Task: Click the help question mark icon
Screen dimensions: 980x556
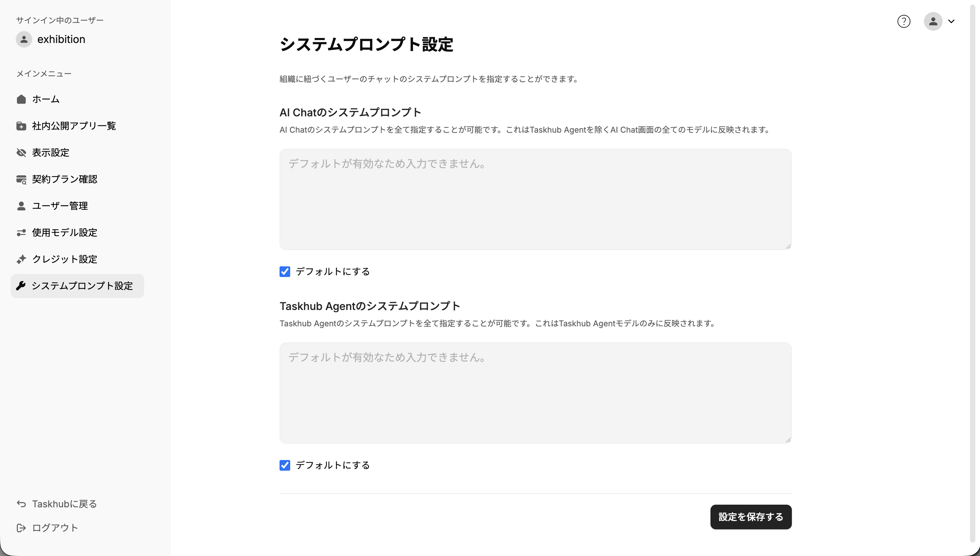Action: tap(904, 21)
